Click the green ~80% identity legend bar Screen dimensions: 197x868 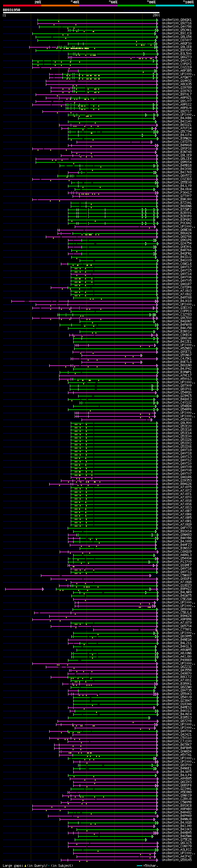137,6
